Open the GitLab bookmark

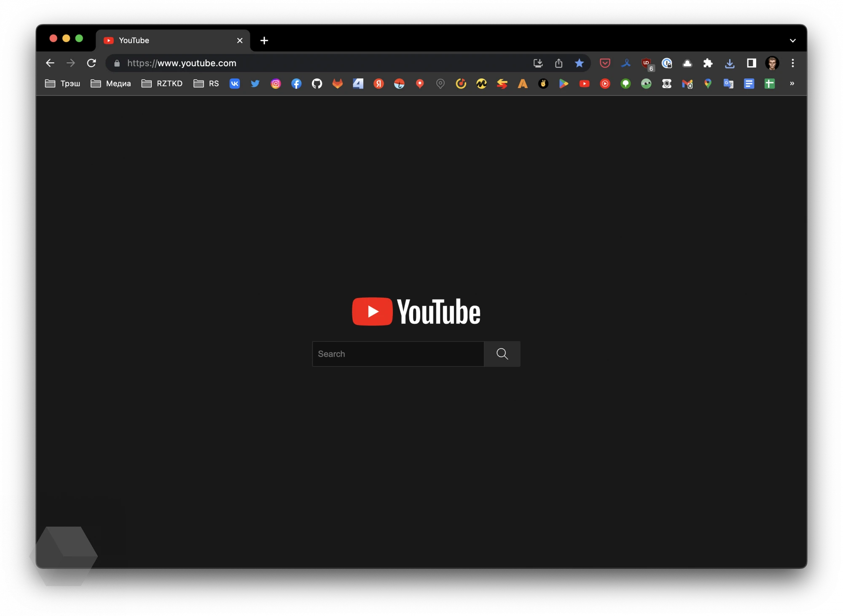coord(338,83)
